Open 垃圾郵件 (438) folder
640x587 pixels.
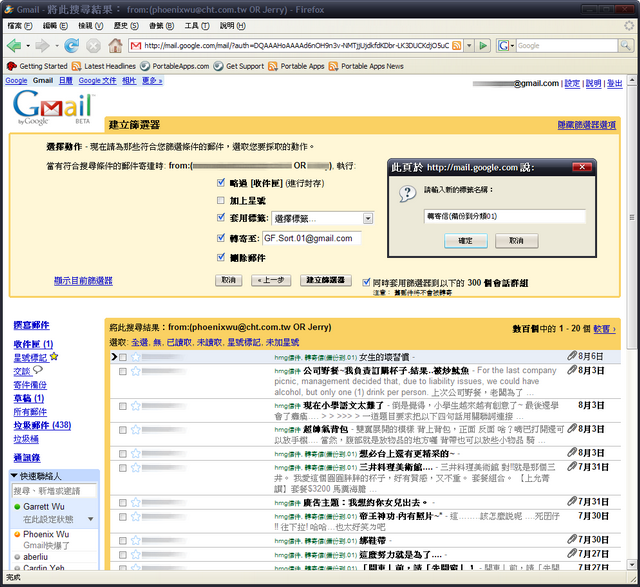pos(42,425)
